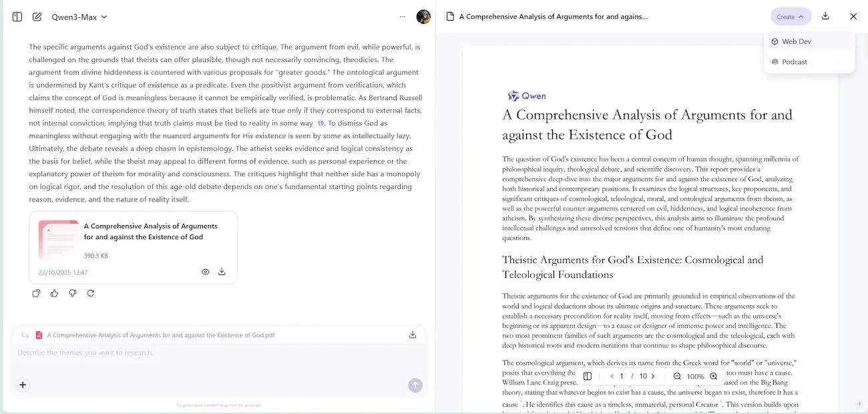Image resolution: width=868 pixels, height=414 pixels.
Task: Click the research themes input field
Action: (x=200, y=353)
